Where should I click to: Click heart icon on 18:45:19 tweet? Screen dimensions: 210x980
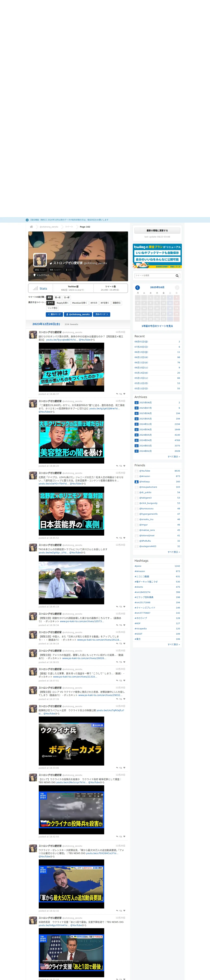(124, 607)
